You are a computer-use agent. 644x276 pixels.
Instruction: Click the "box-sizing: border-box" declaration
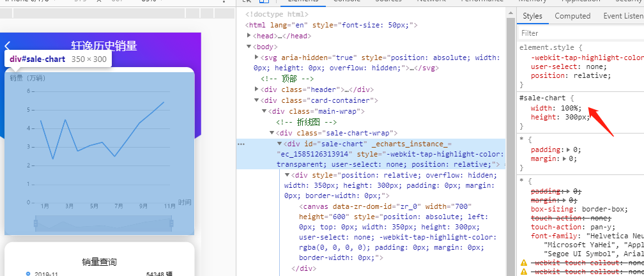(579, 209)
